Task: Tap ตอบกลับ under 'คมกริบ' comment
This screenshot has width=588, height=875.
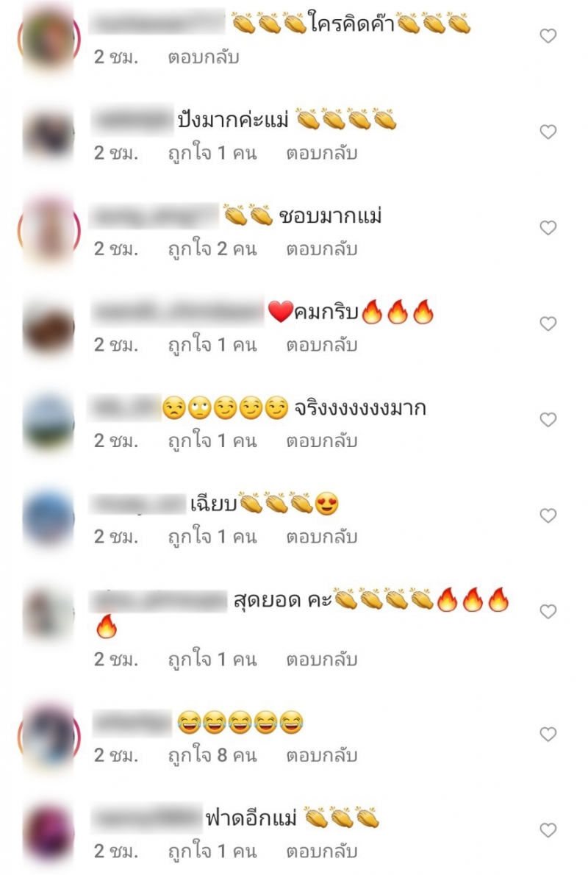Action: (321, 346)
